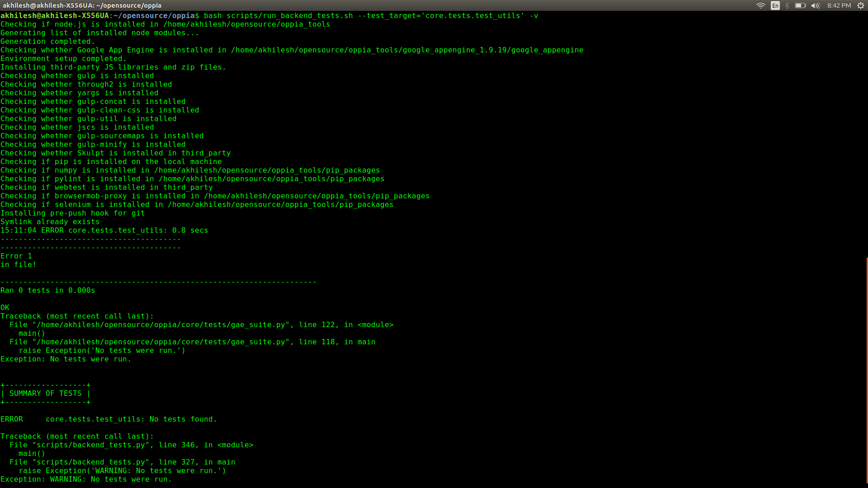Open the 8:42 PM clock menu

(x=839, y=5)
